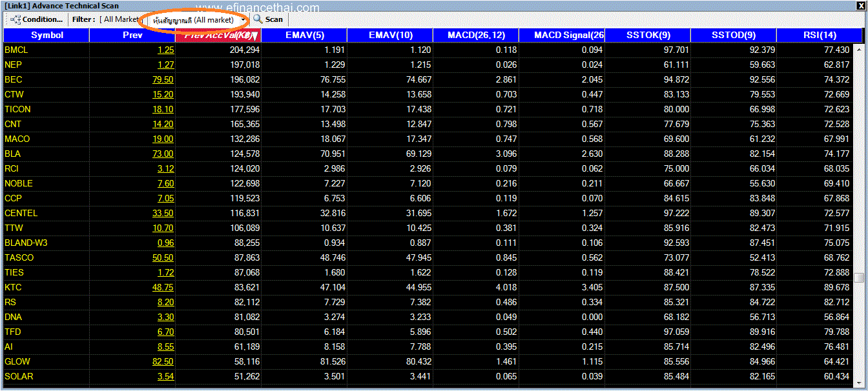Select the KTC symbol
Viewport: 868px width, 391px height.
13,287
